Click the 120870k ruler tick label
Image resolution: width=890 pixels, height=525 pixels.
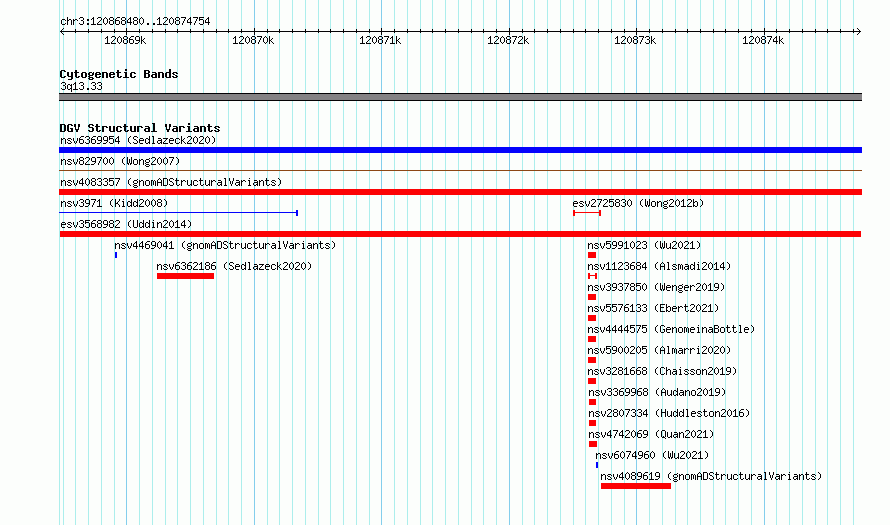pos(253,40)
